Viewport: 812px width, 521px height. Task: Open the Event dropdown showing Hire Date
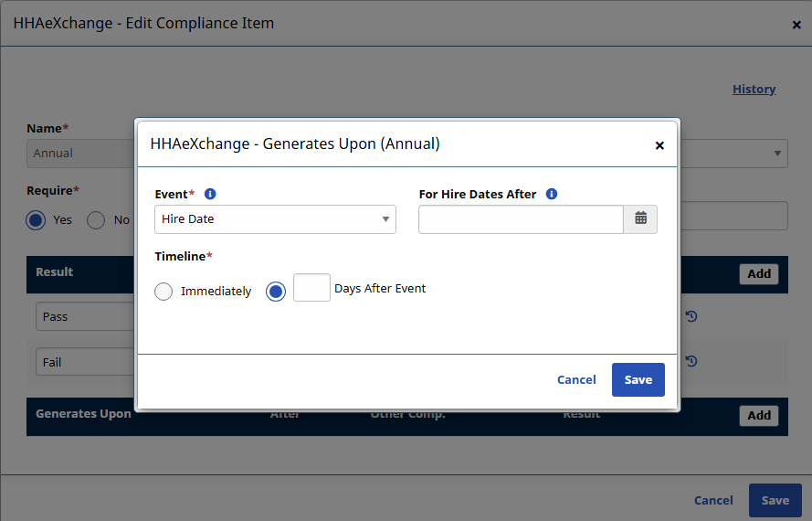275,219
